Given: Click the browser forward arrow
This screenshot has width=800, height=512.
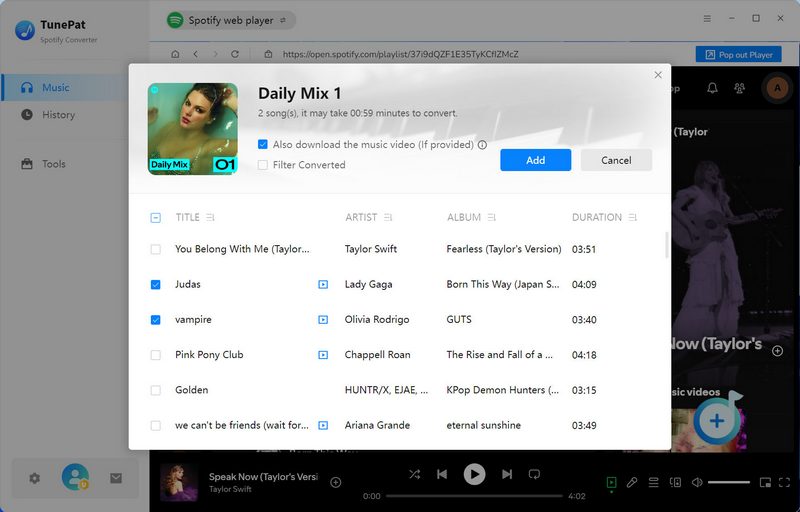Looking at the screenshot, I should [215, 54].
